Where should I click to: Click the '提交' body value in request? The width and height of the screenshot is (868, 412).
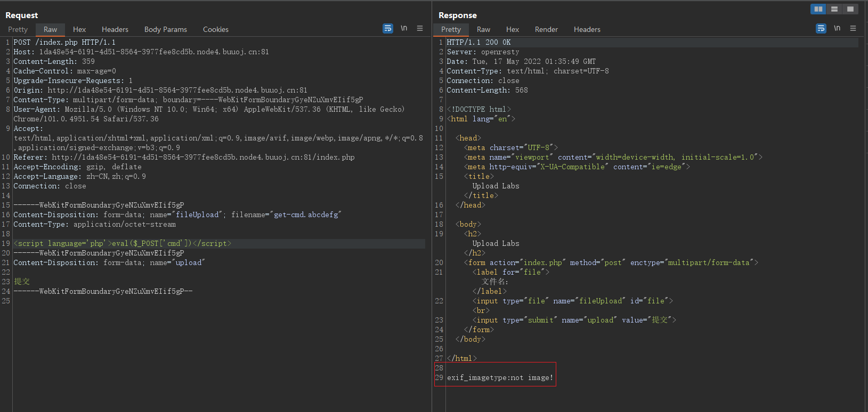22,282
